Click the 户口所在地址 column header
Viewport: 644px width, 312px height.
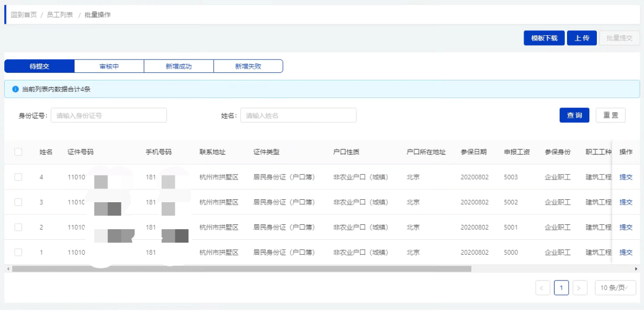(x=426, y=152)
